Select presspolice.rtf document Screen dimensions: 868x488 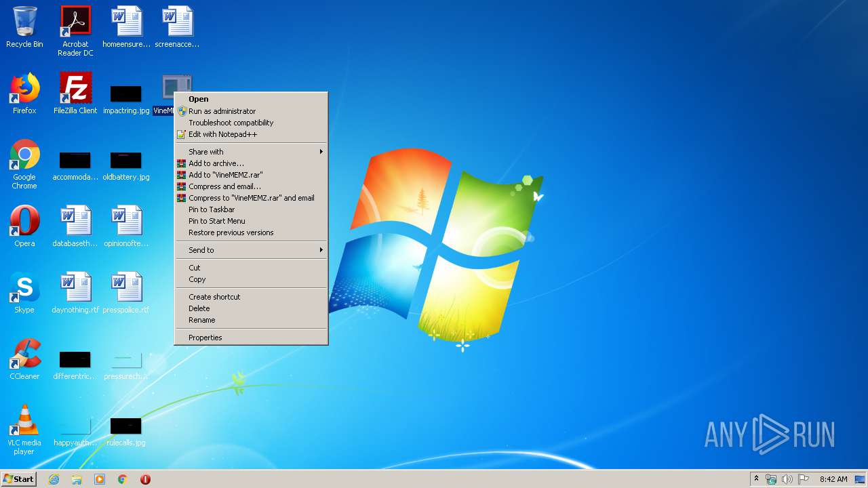point(126,293)
